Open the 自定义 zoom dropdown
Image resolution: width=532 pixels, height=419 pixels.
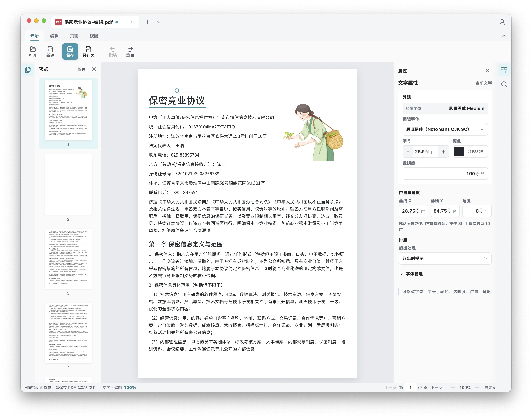coord(495,388)
